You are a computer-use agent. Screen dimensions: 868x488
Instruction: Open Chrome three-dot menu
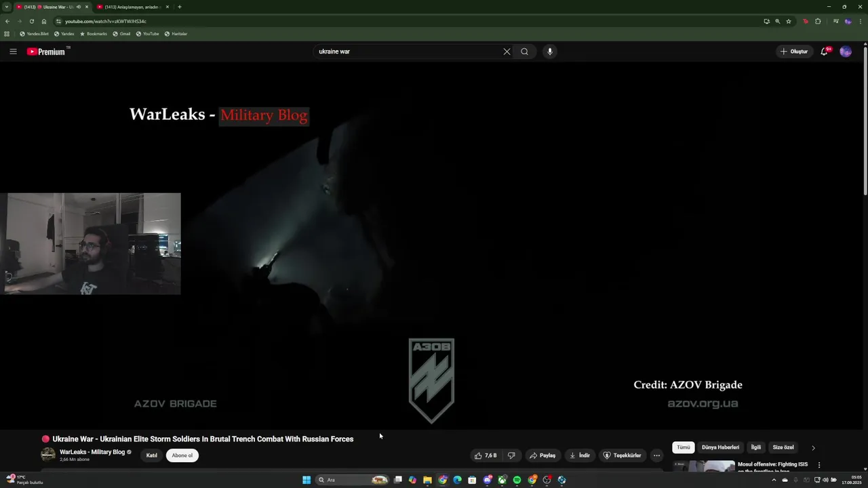(x=859, y=21)
